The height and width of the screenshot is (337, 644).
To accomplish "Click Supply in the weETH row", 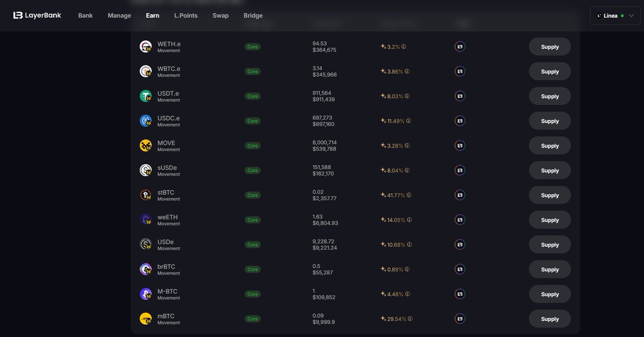I will pos(550,219).
